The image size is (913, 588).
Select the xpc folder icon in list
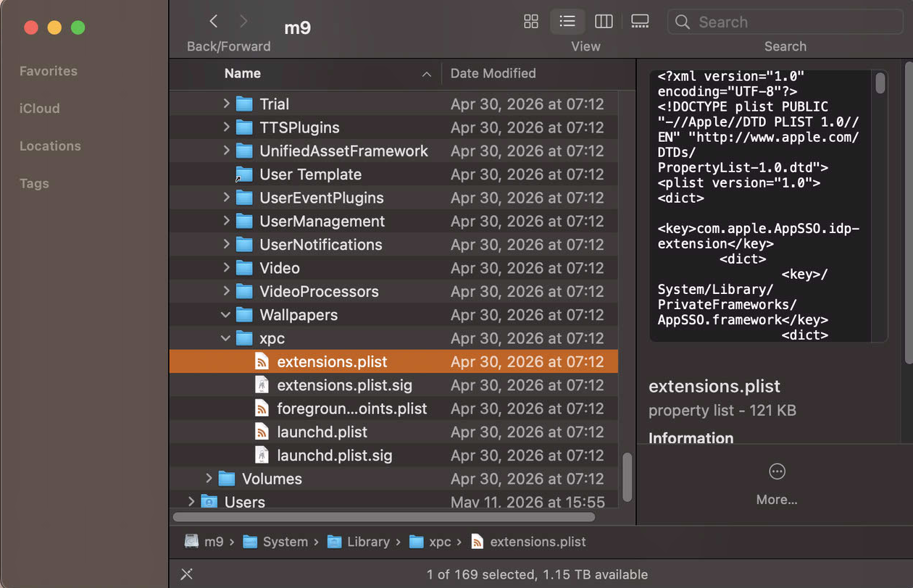(x=244, y=338)
